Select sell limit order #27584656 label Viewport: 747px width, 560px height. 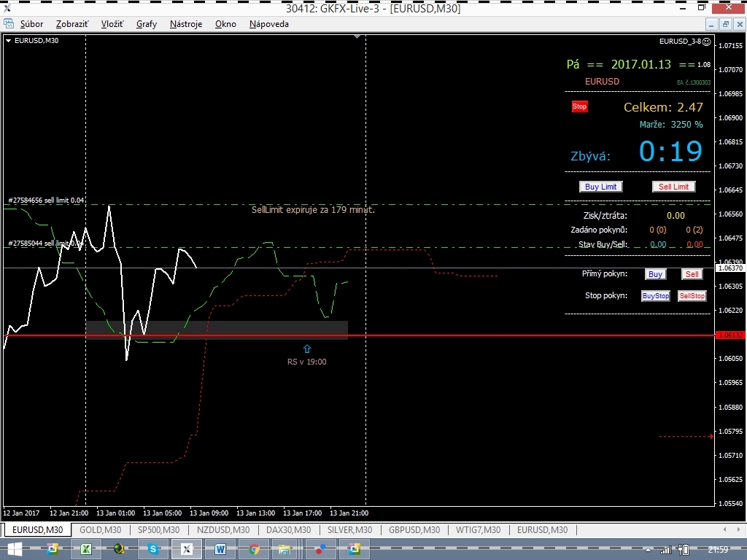click(x=46, y=201)
